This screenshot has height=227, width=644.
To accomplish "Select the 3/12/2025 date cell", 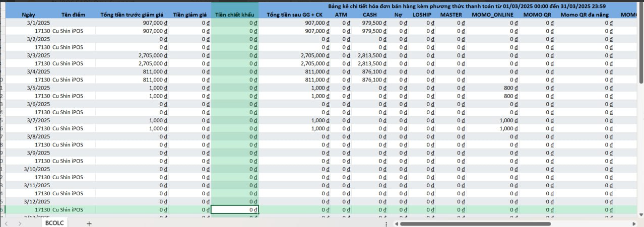I will tap(39, 201).
